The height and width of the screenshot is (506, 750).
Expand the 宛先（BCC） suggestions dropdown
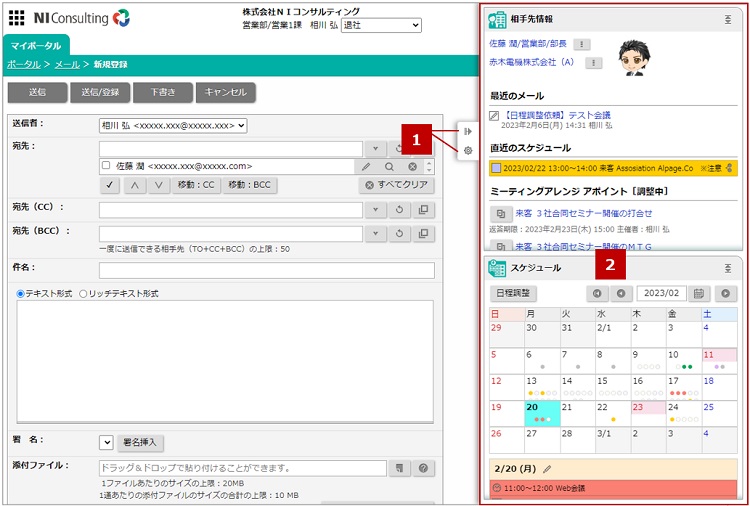375,234
